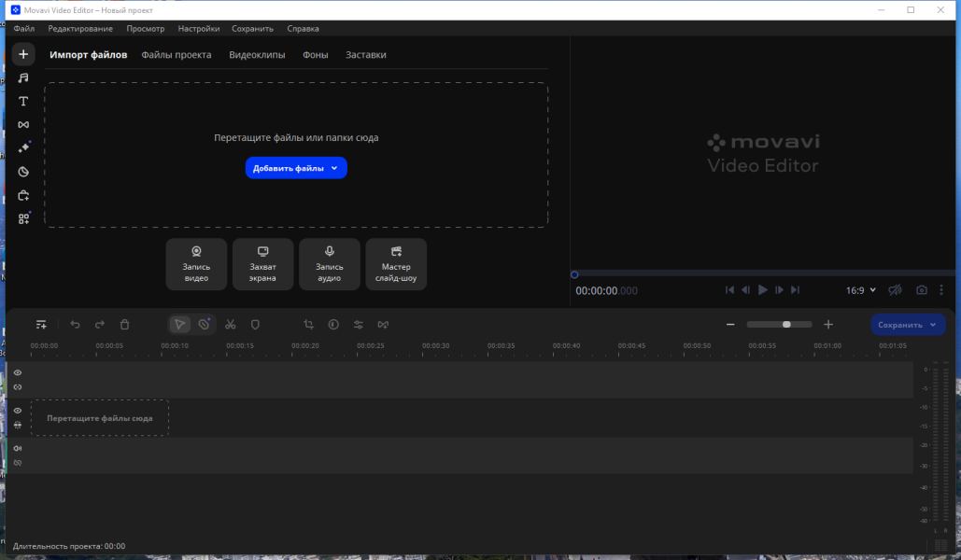Click the Перетащите файлы сюда track placeholder
The width and height of the screenshot is (961, 560).
100,418
